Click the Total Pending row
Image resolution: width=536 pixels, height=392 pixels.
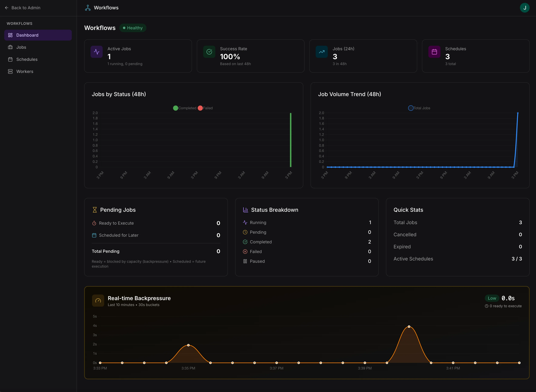pos(156,251)
